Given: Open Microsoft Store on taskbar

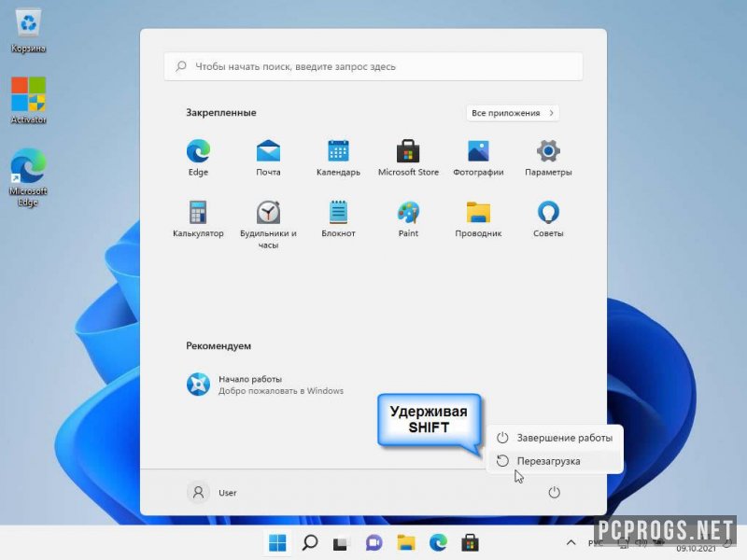Looking at the screenshot, I should [470, 542].
